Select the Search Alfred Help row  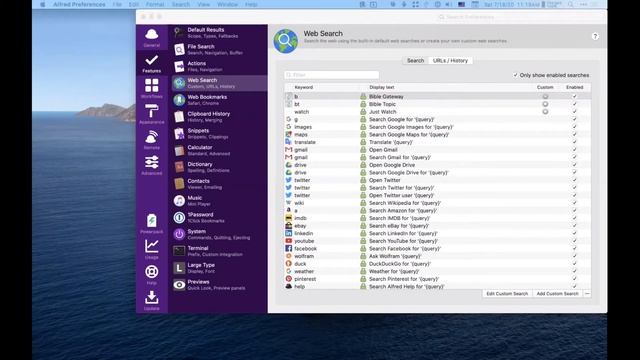coord(437,287)
